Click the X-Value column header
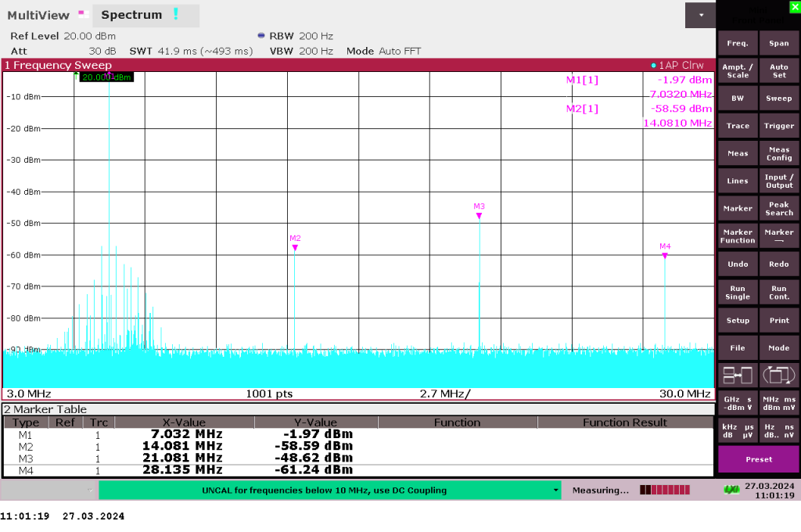The height and width of the screenshot is (532, 801). tap(185, 422)
